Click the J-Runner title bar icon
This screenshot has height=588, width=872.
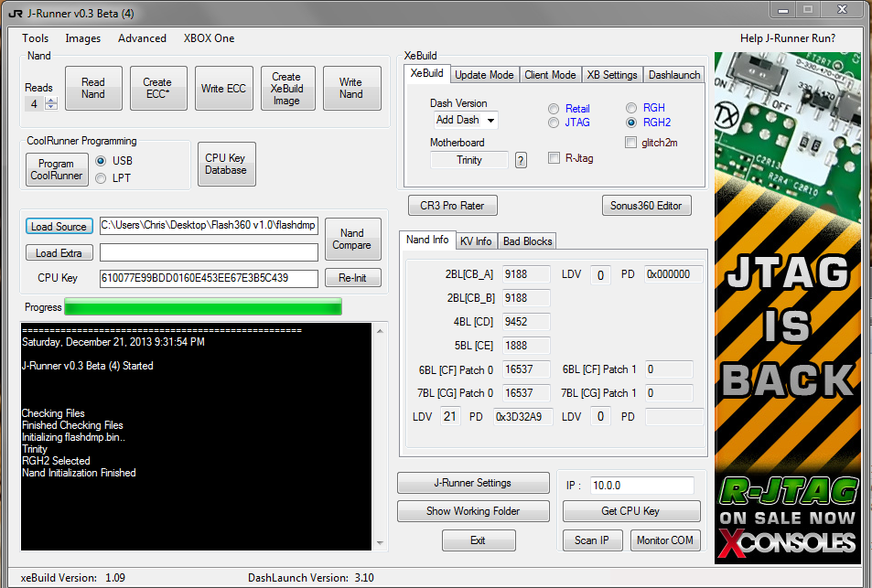coord(16,14)
